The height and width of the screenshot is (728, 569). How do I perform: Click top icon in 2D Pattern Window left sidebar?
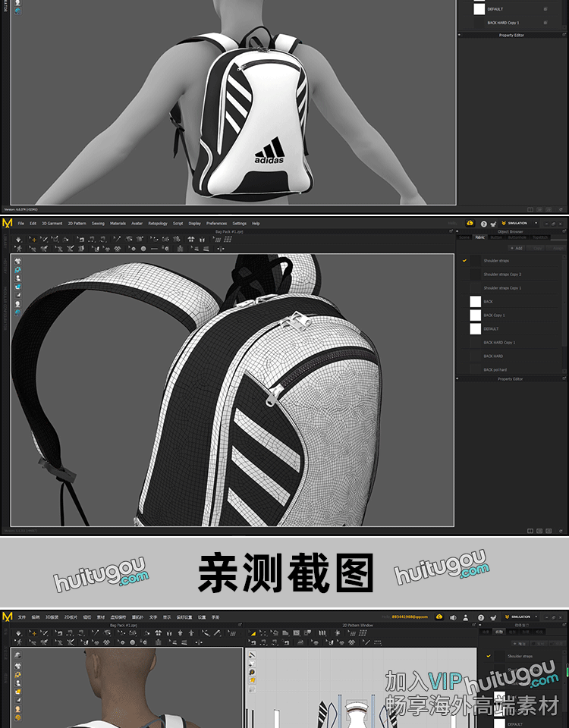252,655
